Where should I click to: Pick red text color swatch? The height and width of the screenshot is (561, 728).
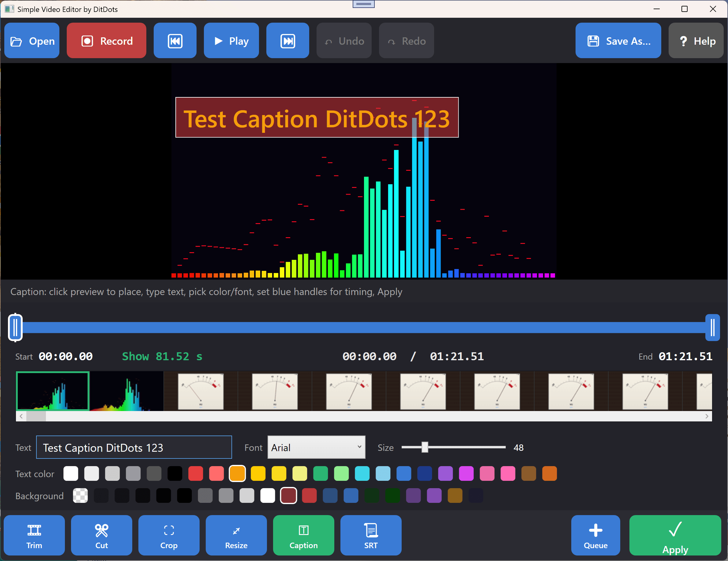tap(196, 474)
